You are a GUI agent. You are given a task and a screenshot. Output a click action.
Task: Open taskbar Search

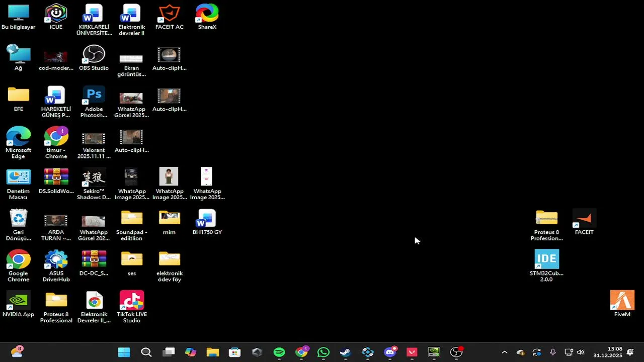click(x=146, y=352)
